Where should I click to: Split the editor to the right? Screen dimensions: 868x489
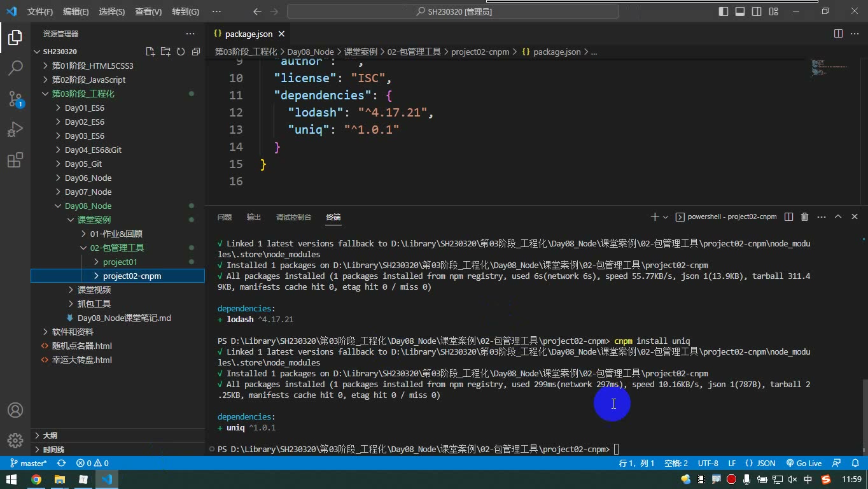pos(838,34)
